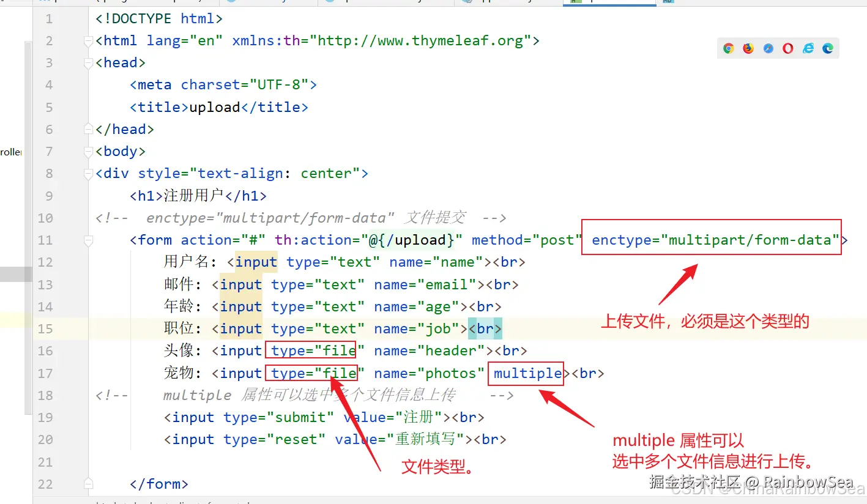The width and height of the screenshot is (867, 504).
Task: Collapse the div fold on line 8
Action: point(88,174)
